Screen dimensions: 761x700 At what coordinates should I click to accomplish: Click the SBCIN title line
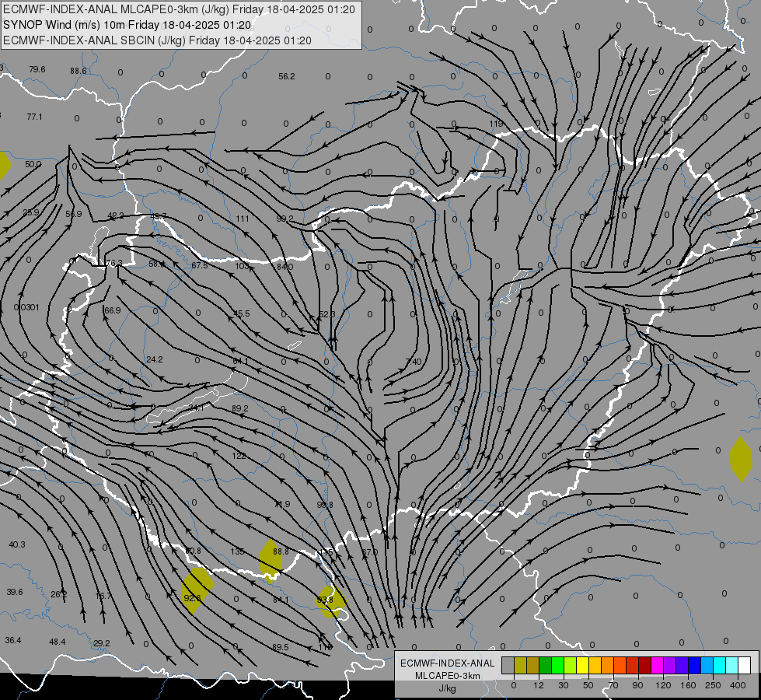pyautogui.click(x=157, y=40)
